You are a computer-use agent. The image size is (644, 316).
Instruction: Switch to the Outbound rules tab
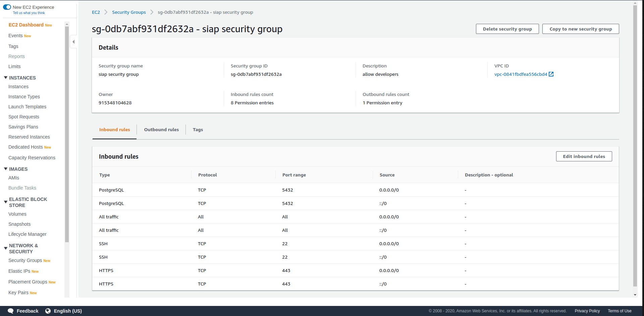(161, 129)
